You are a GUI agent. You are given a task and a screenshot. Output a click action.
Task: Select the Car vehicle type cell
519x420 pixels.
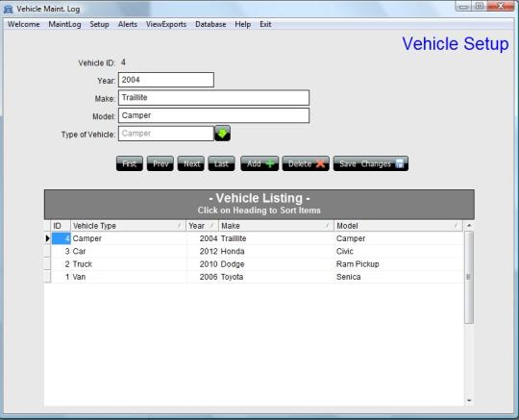tap(129, 251)
